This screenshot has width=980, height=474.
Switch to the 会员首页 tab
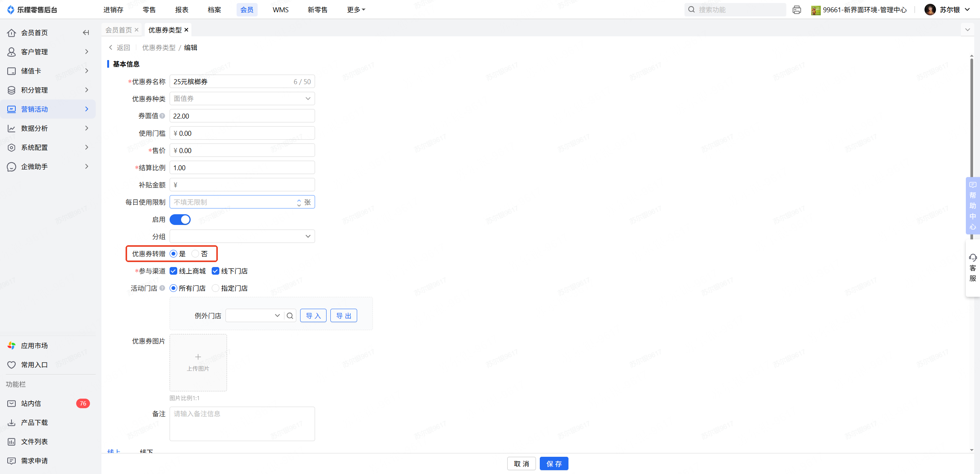pyautogui.click(x=119, y=30)
